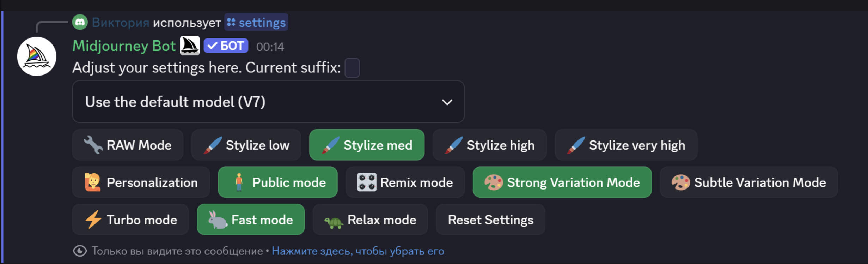
Task: Click the dismiss message link
Action: click(x=358, y=251)
